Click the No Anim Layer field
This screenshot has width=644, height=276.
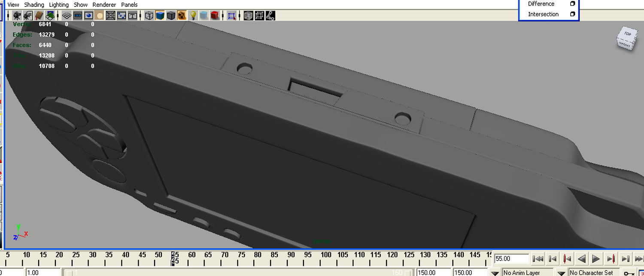tap(528, 273)
